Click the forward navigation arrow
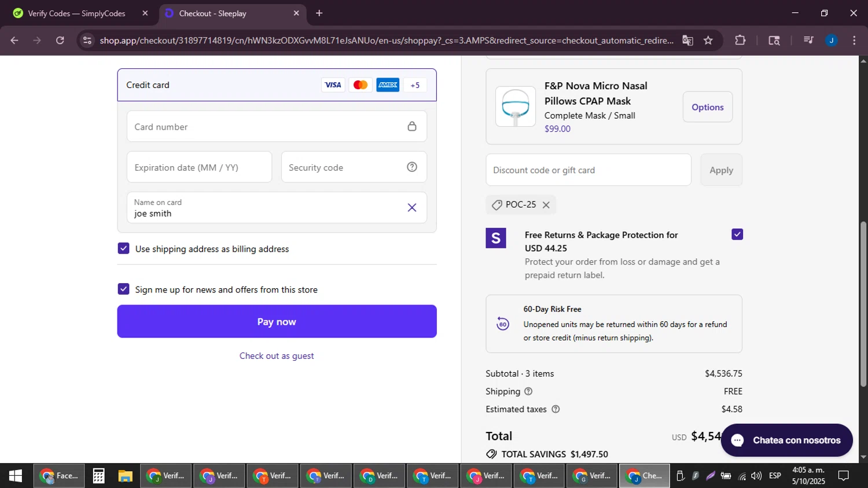This screenshot has width=868, height=488. pos(37,41)
